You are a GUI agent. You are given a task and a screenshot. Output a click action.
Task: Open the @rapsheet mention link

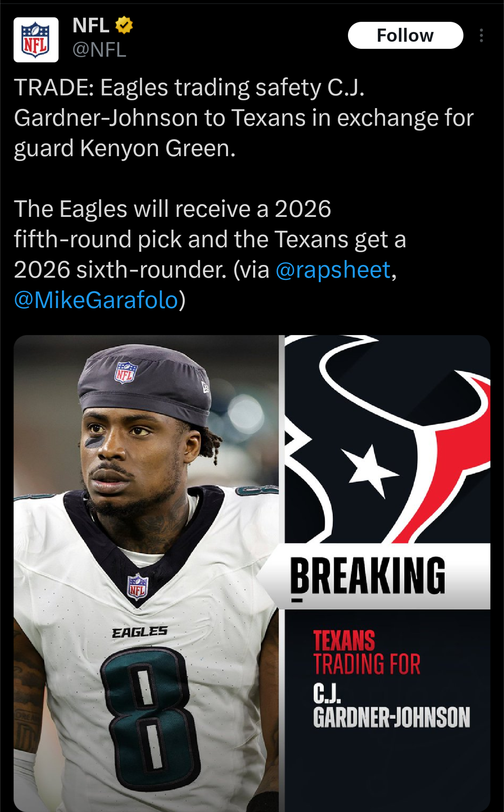[x=333, y=270]
